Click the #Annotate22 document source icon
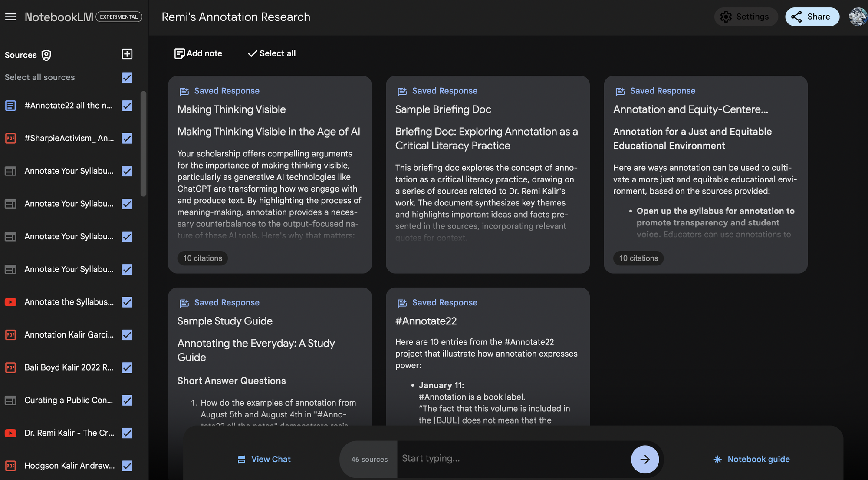Screen dimensions: 868x480 [10, 106]
